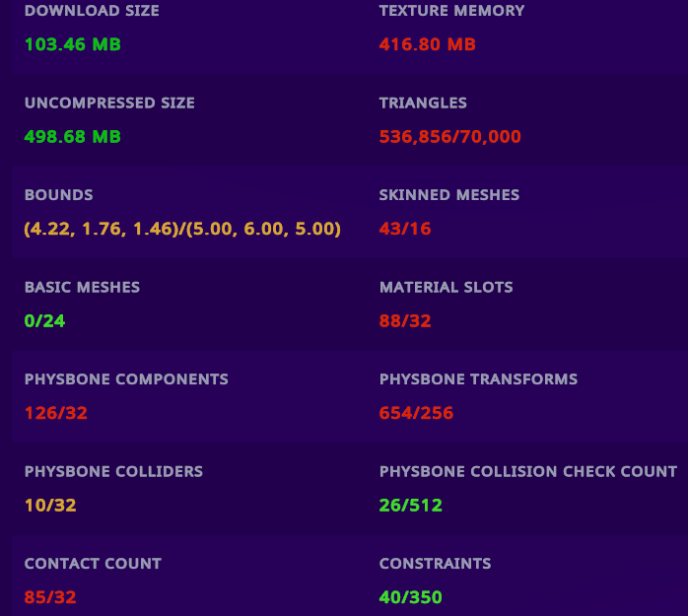Click the Download Size label
Screen dimensions: 688x616
[92, 11]
